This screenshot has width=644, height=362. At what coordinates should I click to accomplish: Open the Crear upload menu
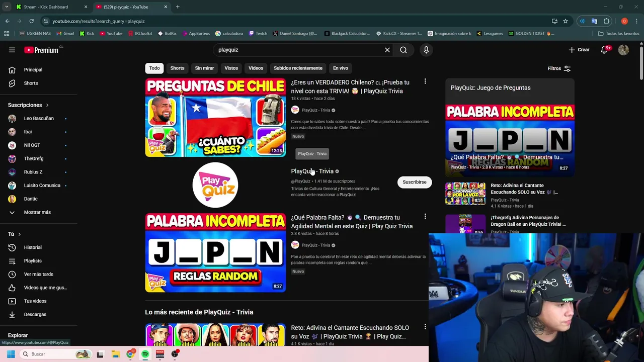[579, 50]
